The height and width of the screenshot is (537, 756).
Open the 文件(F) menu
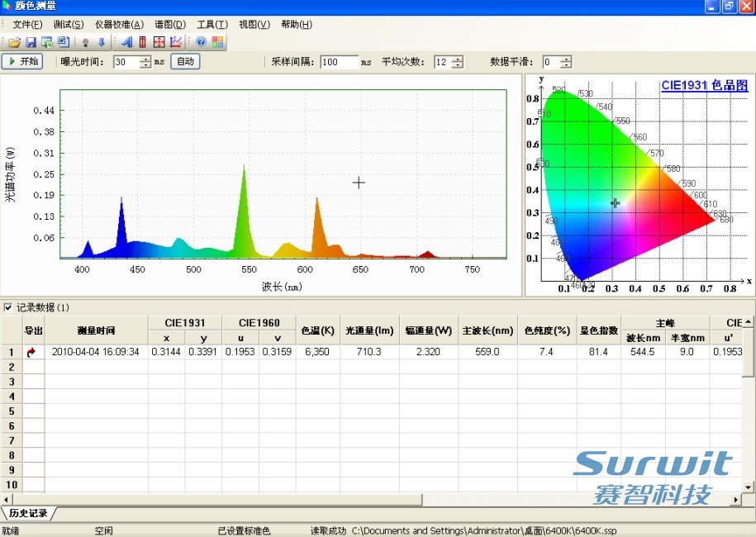point(28,25)
